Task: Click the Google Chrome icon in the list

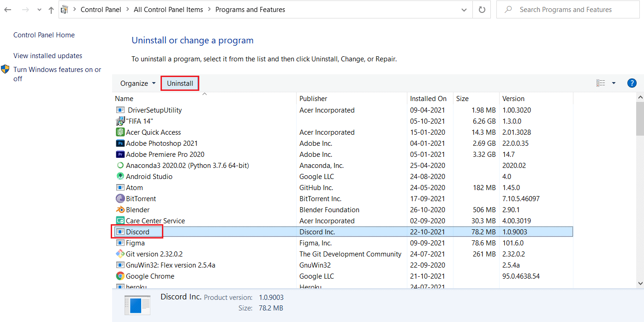Action: pos(120,276)
